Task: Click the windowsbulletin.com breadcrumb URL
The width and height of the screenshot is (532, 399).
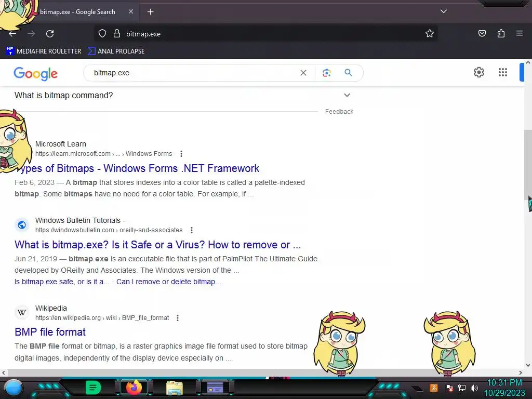Action: [109, 230]
